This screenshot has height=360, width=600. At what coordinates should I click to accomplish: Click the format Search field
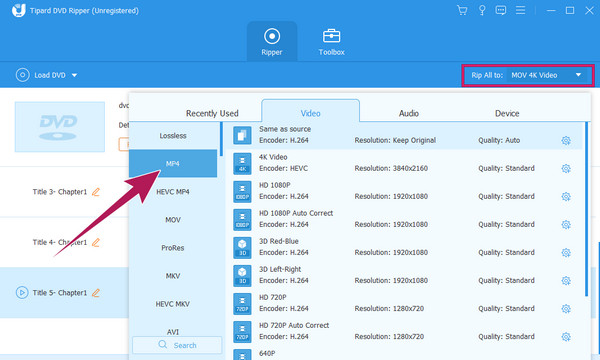(177, 345)
